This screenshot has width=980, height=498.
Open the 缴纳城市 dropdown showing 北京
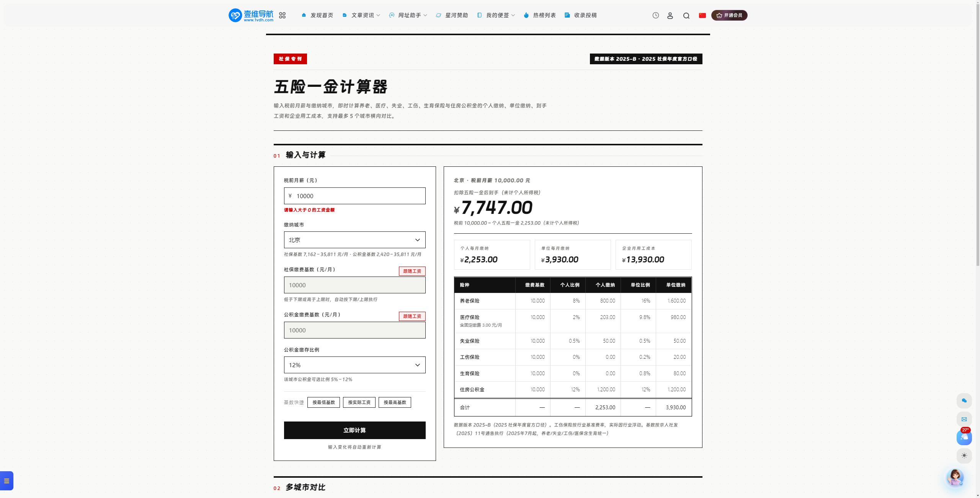pos(354,240)
